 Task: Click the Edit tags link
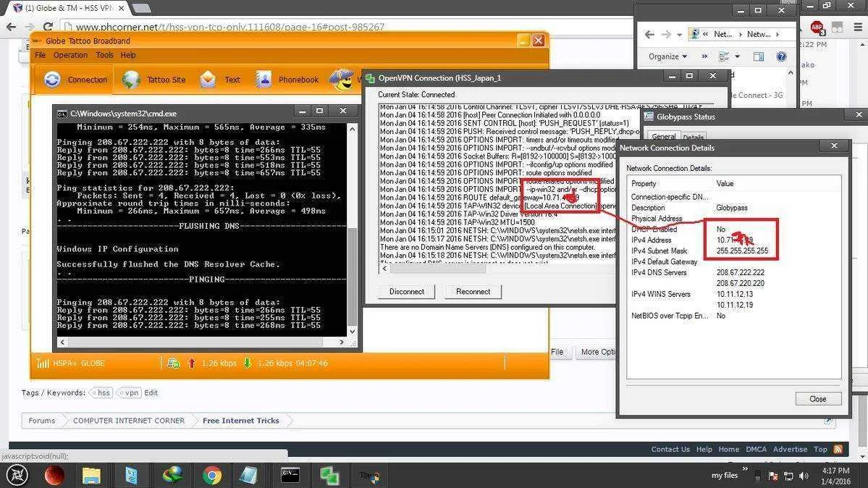[151, 392]
